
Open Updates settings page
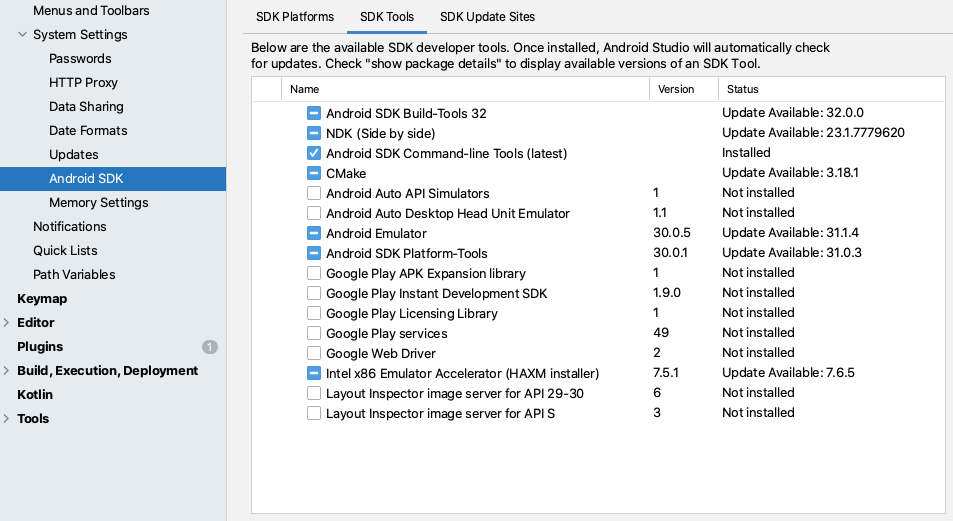74,155
